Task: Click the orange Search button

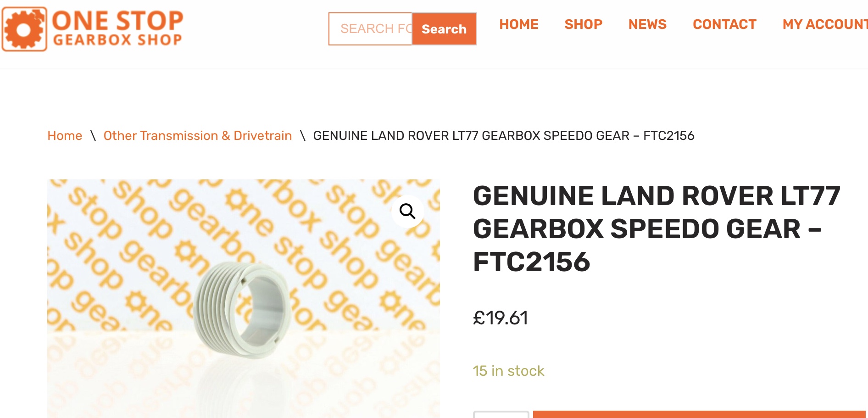Action: [x=444, y=29]
